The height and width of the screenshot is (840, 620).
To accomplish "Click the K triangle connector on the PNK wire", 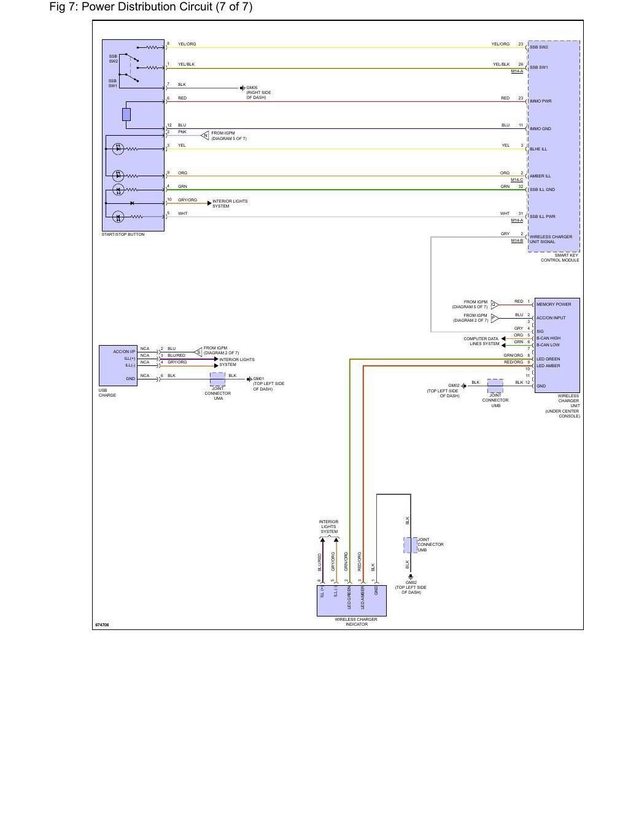I will [205, 135].
